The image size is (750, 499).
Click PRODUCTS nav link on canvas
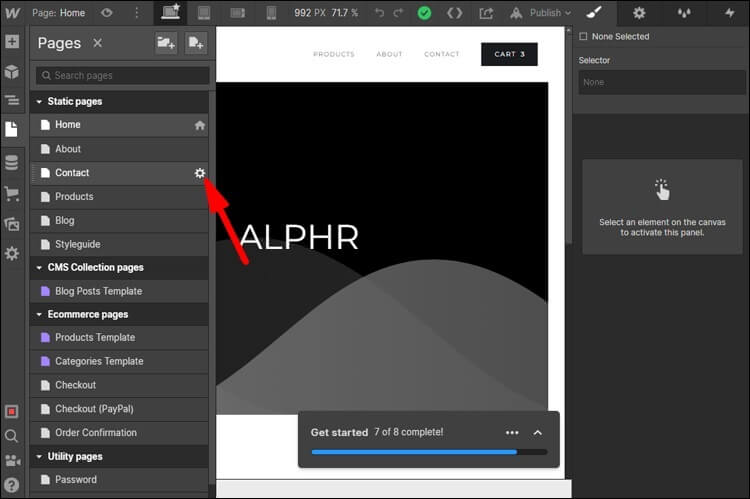[x=334, y=54]
